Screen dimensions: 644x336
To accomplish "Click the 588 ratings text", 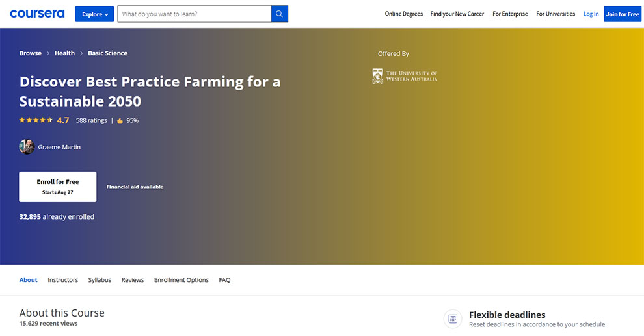I will (x=91, y=121).
